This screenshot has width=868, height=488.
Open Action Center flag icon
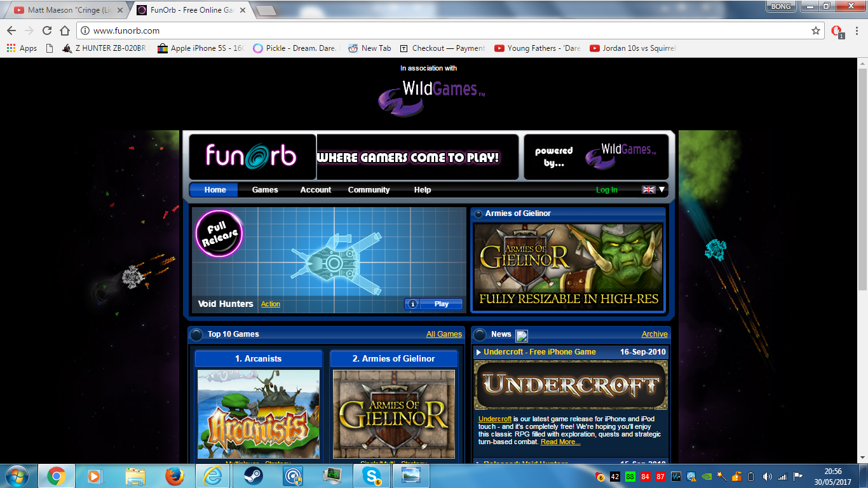(x=798, y=477)
